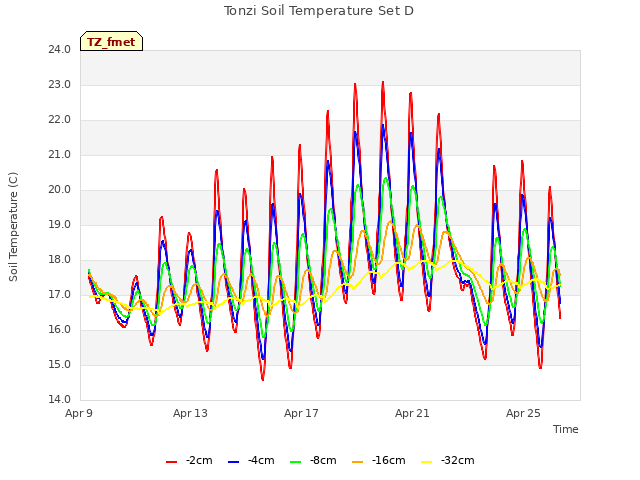The height and width of the screenshot is (480, 640).
Task: Select the -32cm legend label
Action: [x=458, y=460]
